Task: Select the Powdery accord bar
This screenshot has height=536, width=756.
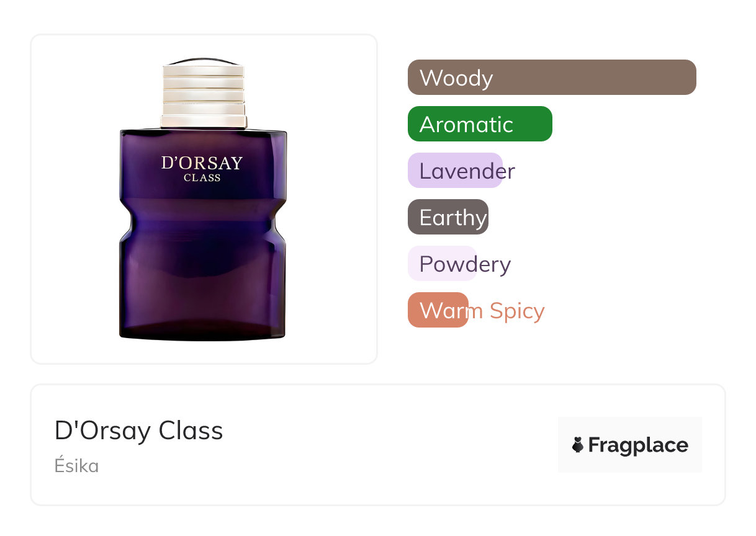Action: click(443, 264)
